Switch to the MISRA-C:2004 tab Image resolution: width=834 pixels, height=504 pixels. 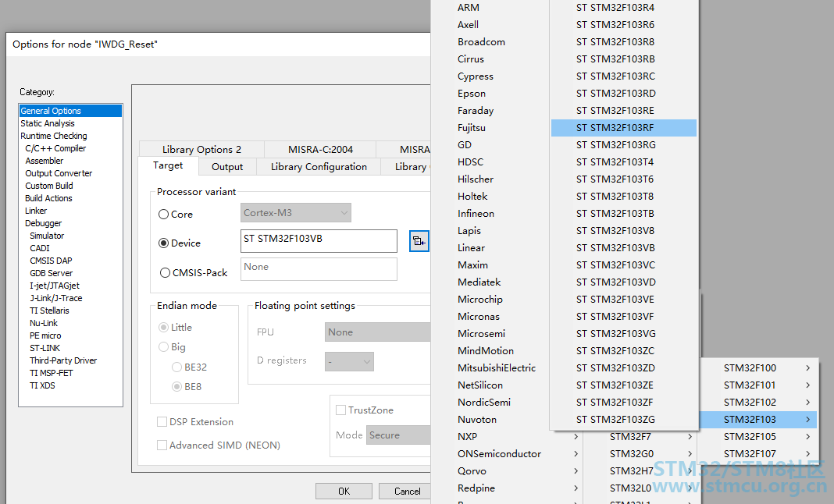320,149
